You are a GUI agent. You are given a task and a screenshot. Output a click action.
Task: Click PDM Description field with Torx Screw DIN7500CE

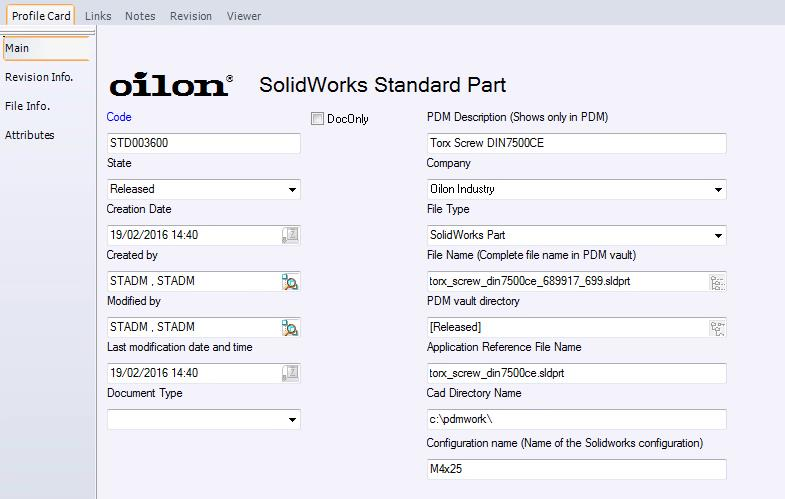click(576, 143)
